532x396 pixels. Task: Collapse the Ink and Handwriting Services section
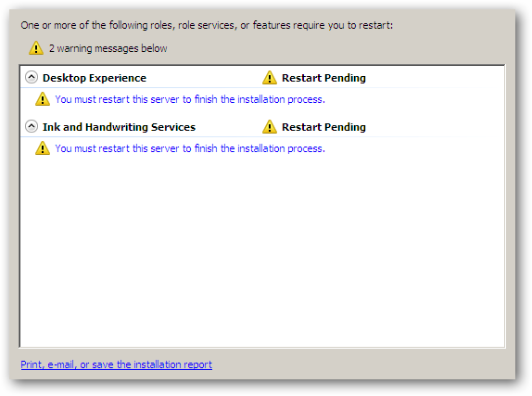coord(32,126)
